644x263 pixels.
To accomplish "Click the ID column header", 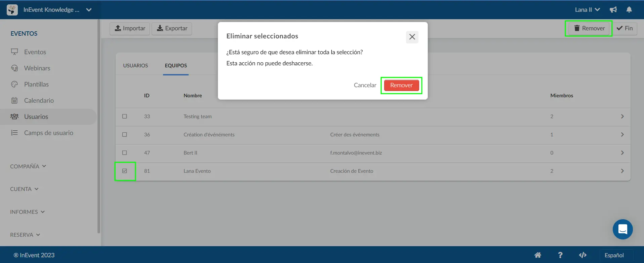I will pyautogui.click(x=147, y=95).
